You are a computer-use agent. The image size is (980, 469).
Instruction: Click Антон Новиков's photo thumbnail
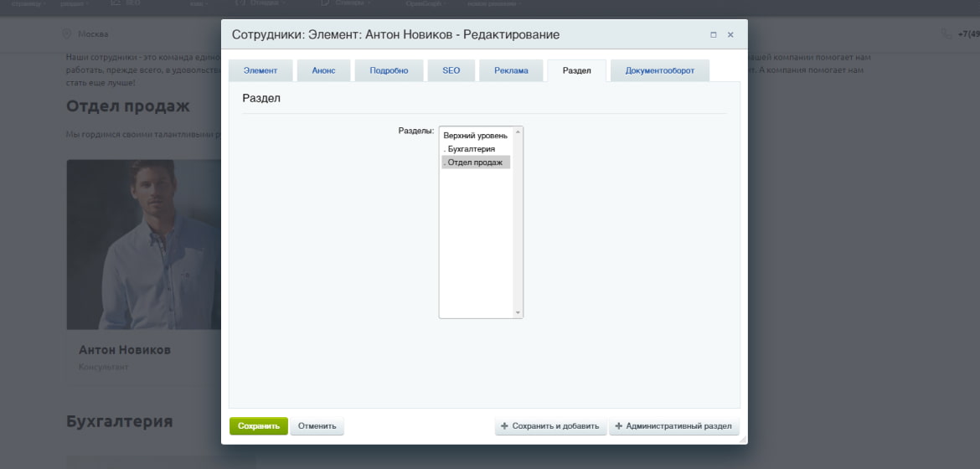click(x=144, y=245)
